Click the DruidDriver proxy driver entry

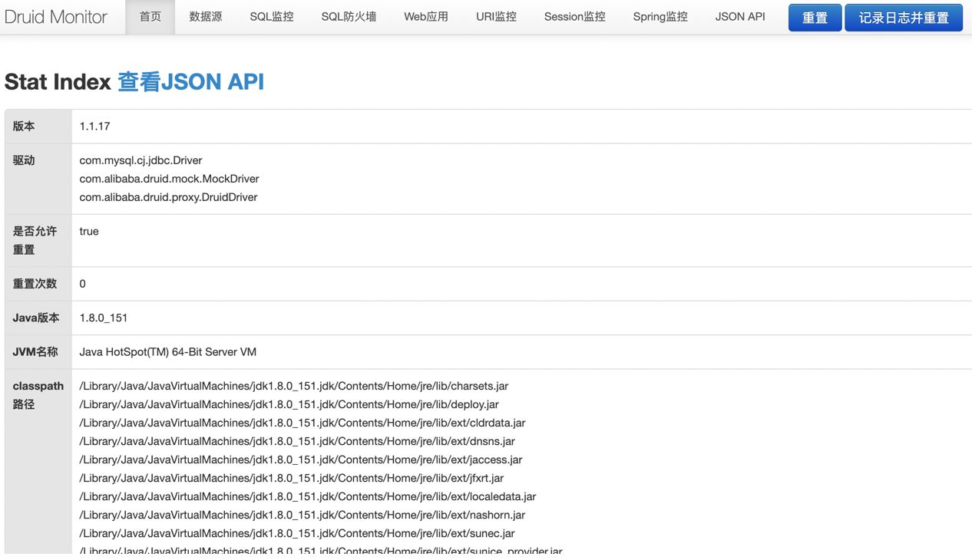(x=169, y=197)
